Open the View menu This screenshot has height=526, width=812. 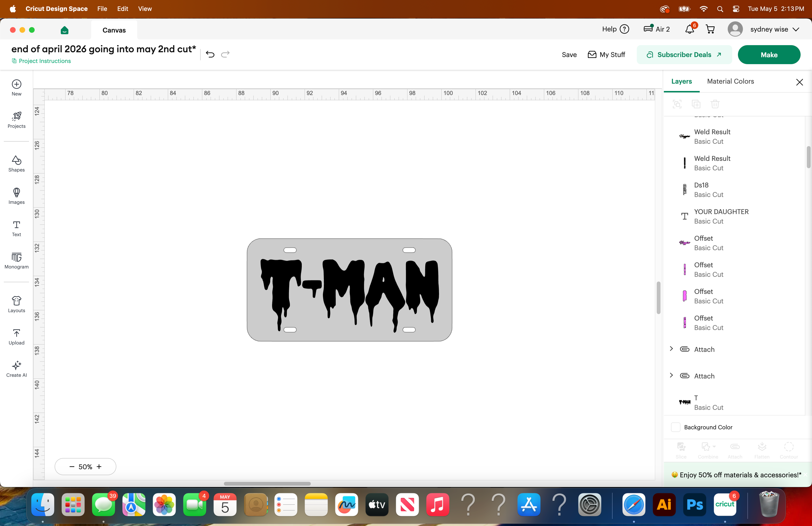(x=145, y=9)
